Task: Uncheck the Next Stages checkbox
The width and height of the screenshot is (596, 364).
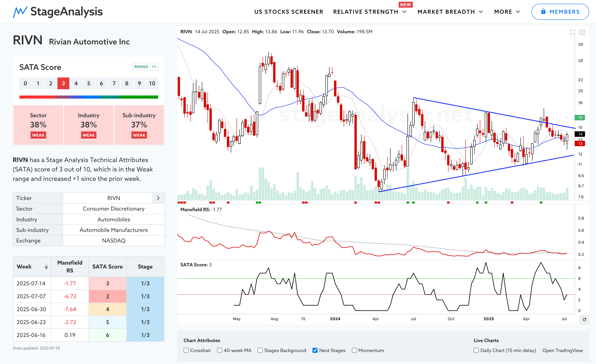Action: [x=315, y=350]
